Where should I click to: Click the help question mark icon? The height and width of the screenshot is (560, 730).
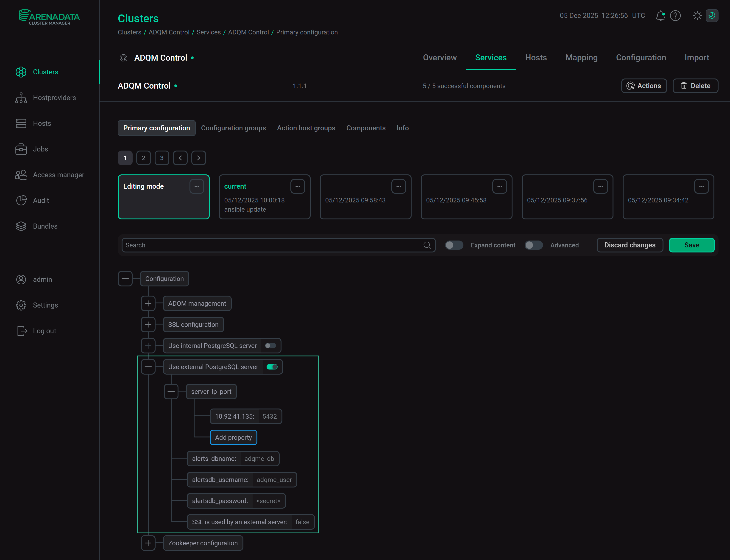[x=675, y=16]
